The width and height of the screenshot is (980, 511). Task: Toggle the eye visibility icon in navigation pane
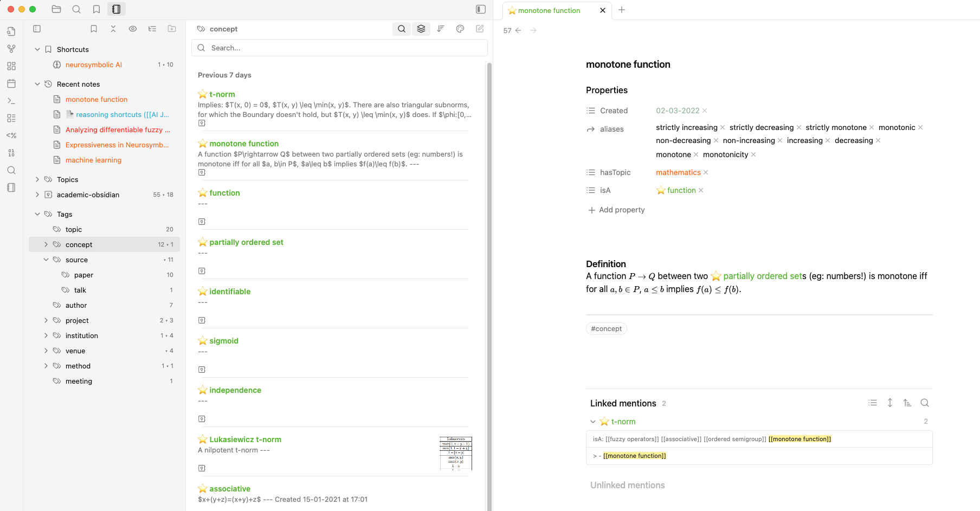(133, 29)
